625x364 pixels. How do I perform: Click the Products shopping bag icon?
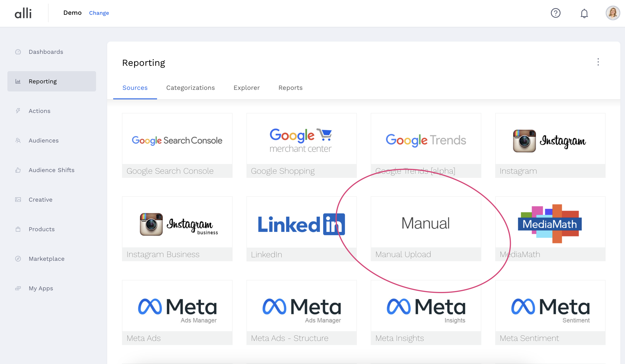pos(18,229)
